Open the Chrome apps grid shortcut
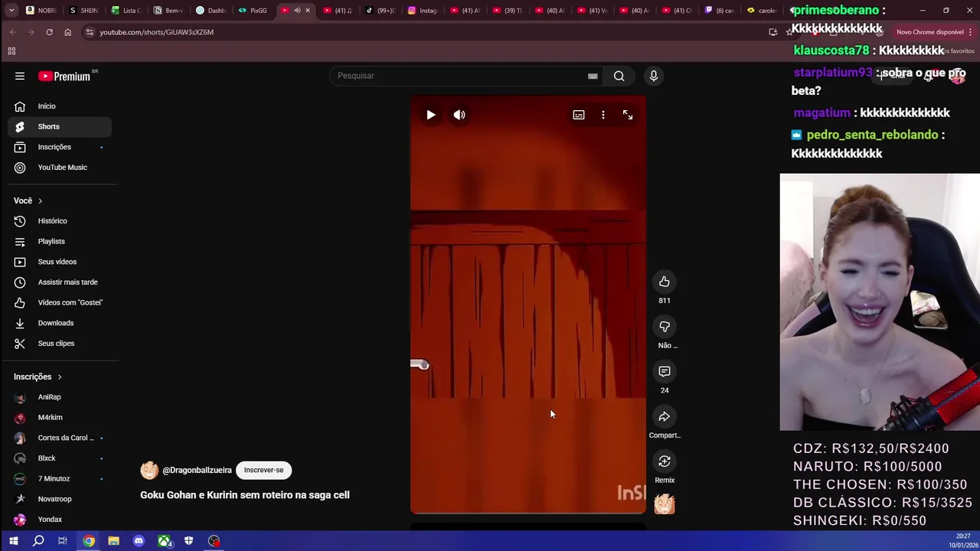Image resolution: width=980 pixels, height=551 pixels. tap(11, 51)
